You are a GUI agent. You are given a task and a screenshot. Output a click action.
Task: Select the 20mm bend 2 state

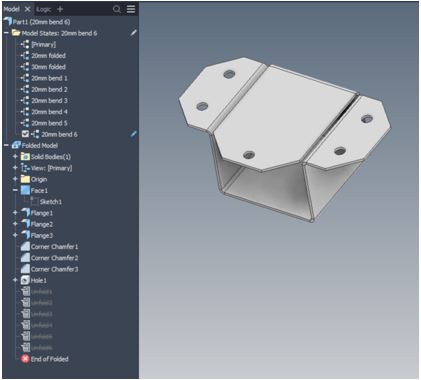[49, 89]
